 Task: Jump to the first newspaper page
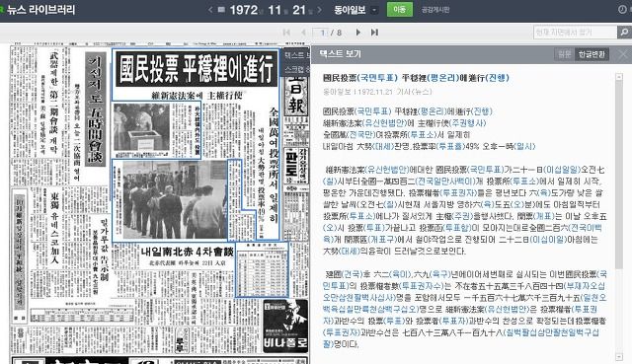pos(286,33)
